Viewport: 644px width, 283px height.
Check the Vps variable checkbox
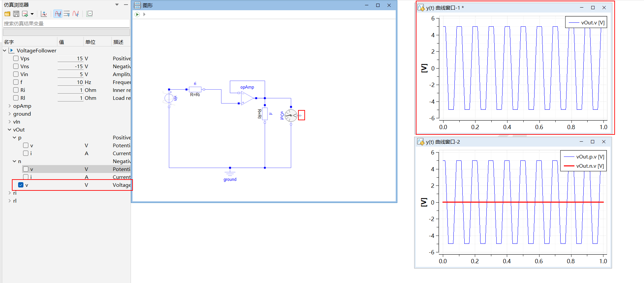point(16,58)
